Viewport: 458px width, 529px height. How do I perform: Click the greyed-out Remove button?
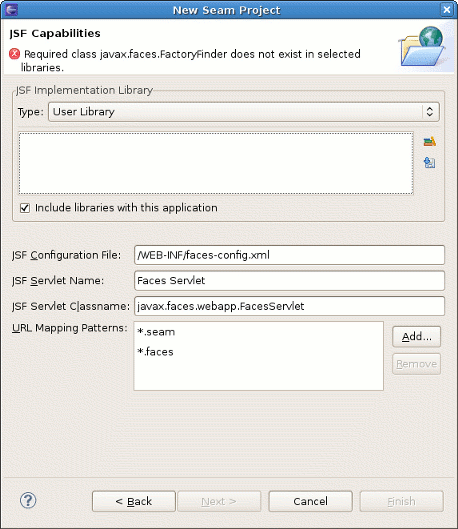[417, 364]
